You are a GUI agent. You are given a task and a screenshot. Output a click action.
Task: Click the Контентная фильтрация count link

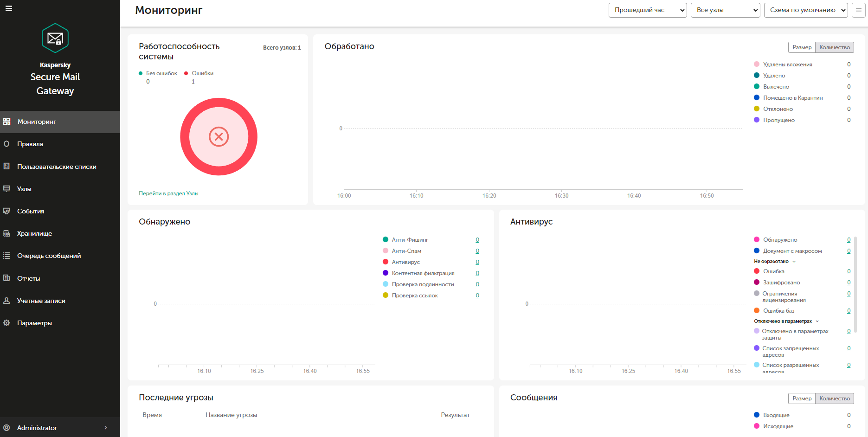click(477, 273)
